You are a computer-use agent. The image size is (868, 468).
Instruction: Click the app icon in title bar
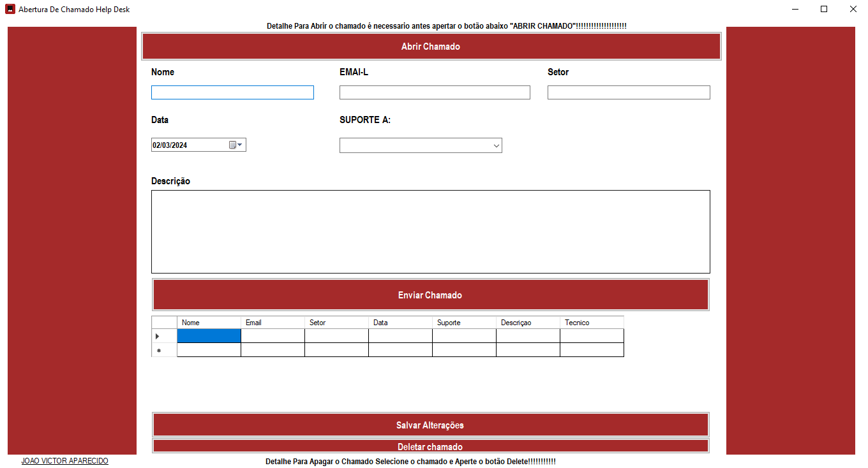[x=10, y=10]
